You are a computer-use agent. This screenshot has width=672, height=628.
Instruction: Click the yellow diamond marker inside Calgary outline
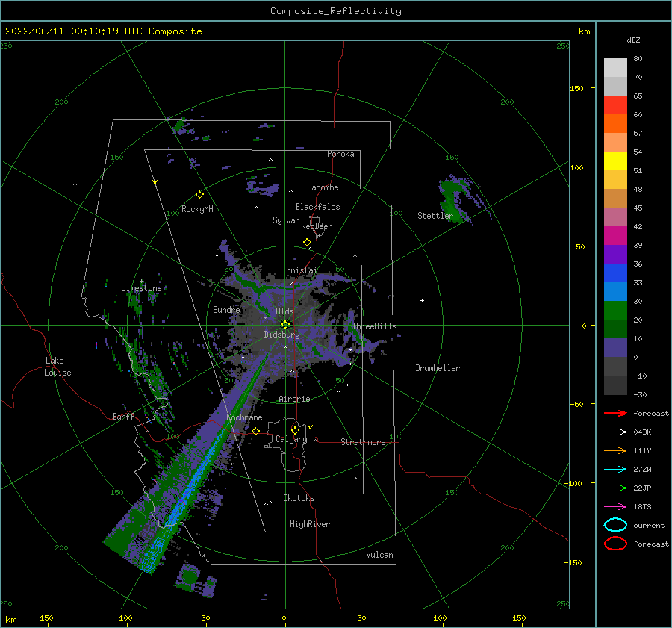click(295, 430)
